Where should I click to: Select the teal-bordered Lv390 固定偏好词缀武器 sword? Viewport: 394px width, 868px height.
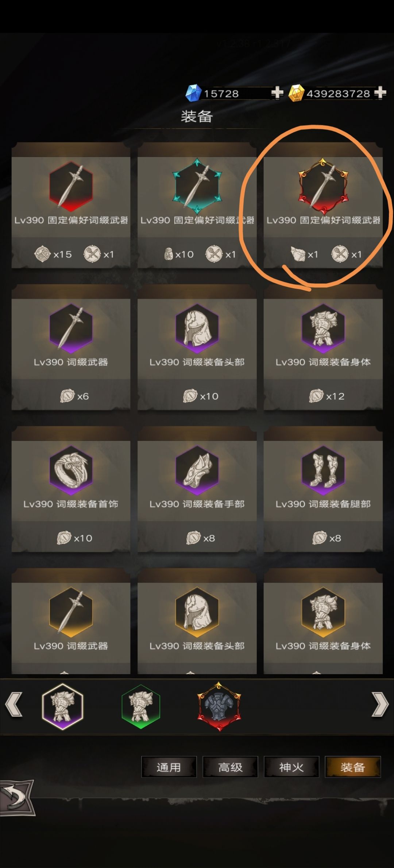[197, 186]
